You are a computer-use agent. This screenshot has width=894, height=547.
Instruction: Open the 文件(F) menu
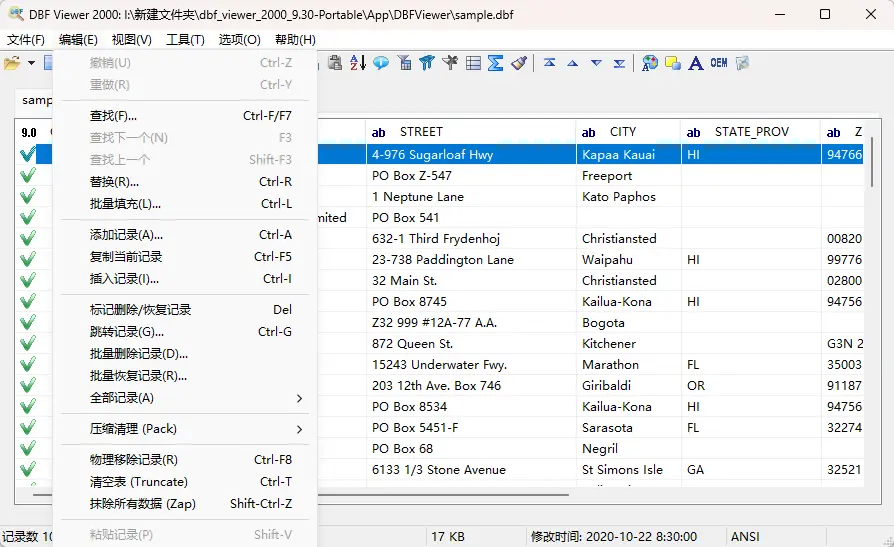(26, 39)
